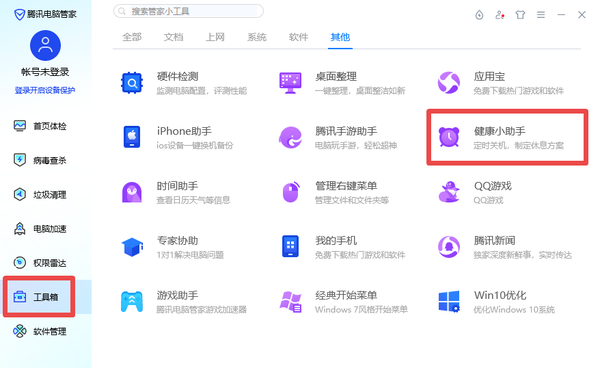The image size is (600, 368).
Task: Open the 我的手机 phone icon
Action: 290,246
